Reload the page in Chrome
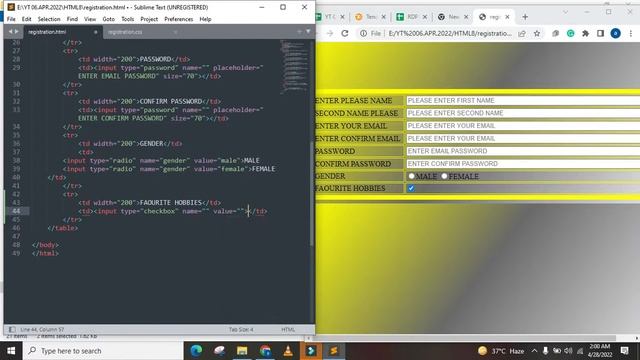The width and height of the screenshot is (640, 360). tap(345, 33)
